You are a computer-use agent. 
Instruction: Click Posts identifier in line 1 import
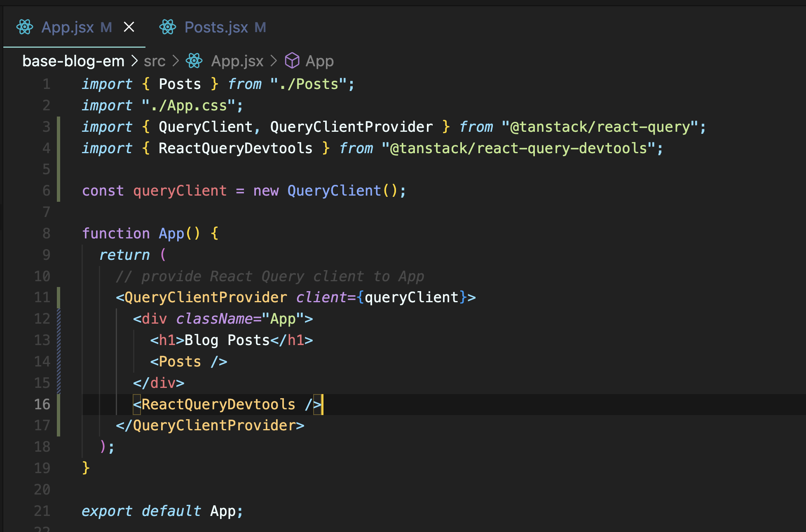pos(180,84)
